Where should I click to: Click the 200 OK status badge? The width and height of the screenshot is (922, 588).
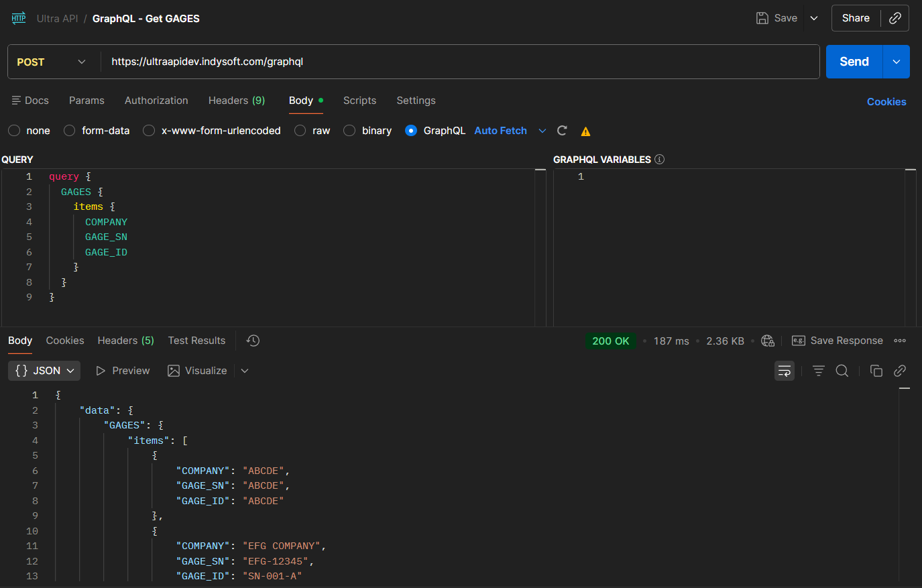(611, 341)
